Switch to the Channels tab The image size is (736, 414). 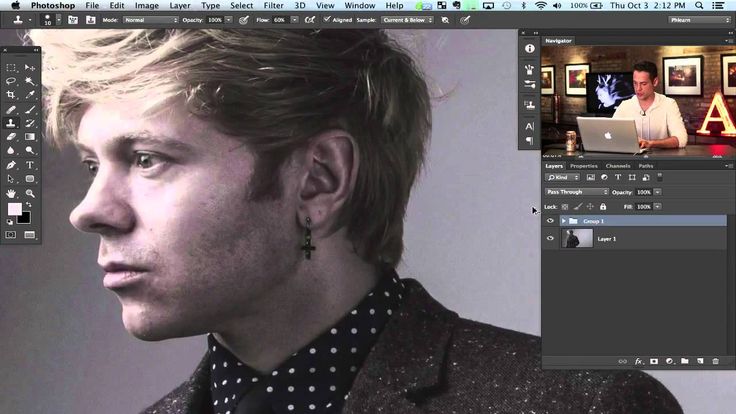click(617, 166)
